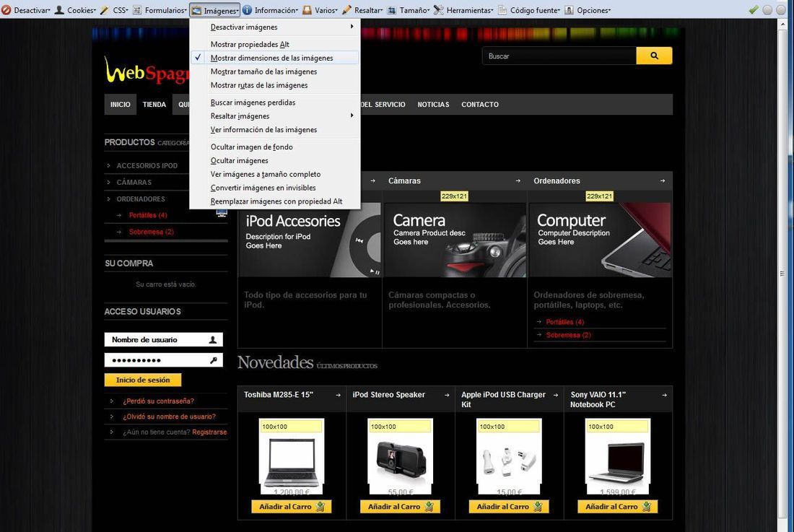This screenshot has height=532, width=794.
Task: Open Toshiba laptop product thumbnail
Action: (291, 456)
